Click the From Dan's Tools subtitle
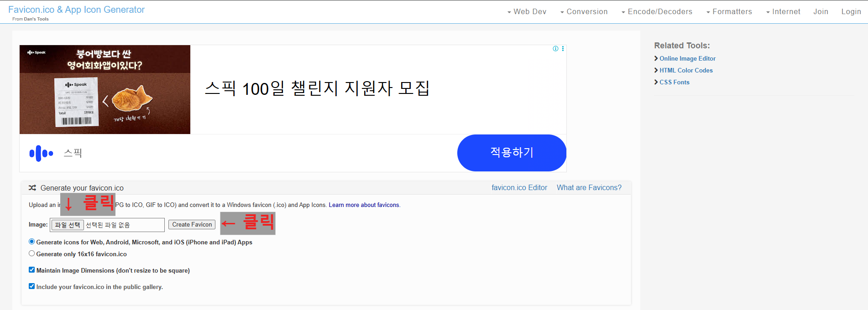 31,19
